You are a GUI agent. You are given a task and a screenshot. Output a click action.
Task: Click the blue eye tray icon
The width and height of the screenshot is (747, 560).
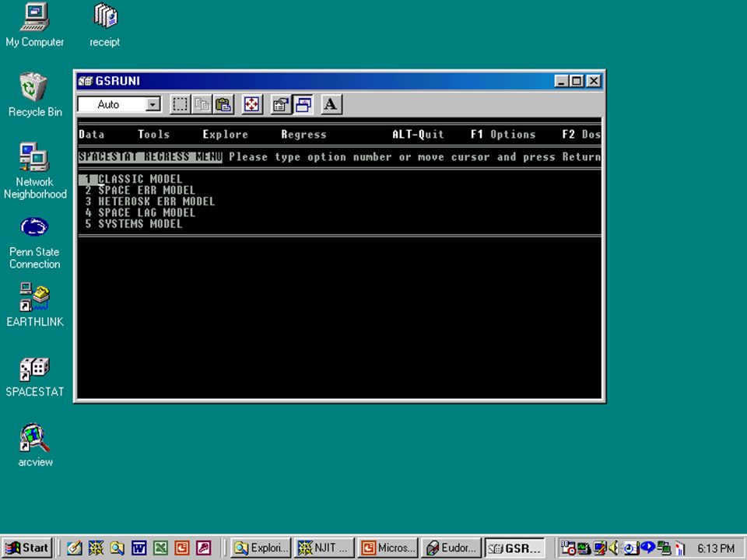pos(648,548)
